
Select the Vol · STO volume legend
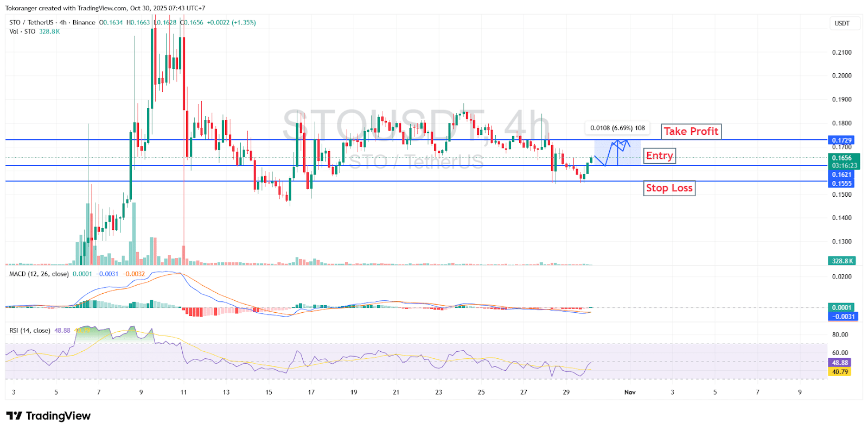(x=22, y=31)
